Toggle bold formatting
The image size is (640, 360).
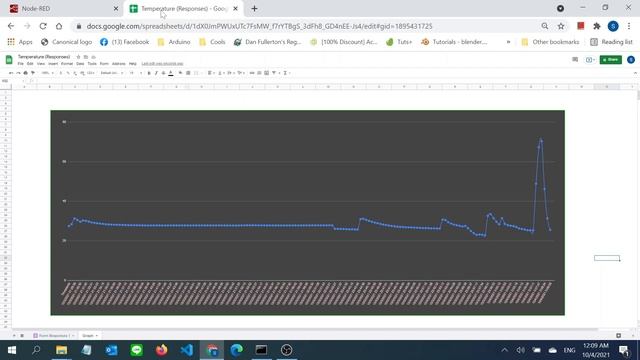[x=149, y=73]
